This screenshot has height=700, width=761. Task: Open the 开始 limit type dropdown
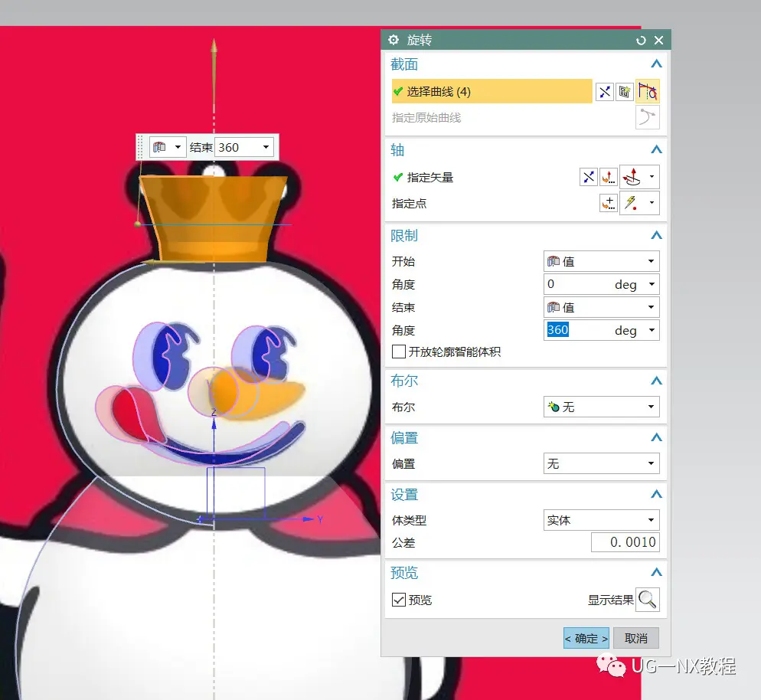pyautogui.click(x=601, y=261)
